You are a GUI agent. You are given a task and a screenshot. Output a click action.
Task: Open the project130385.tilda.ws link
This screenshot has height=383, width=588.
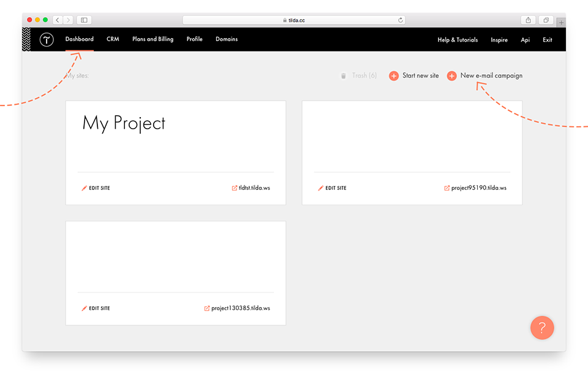240,308
